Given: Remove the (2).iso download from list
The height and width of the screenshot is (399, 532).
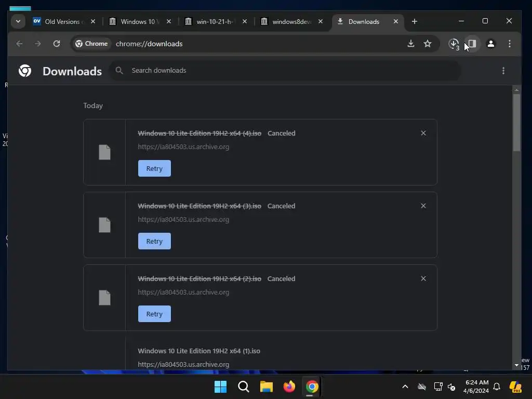Looking at the screenshot, I should pos(423,278).
